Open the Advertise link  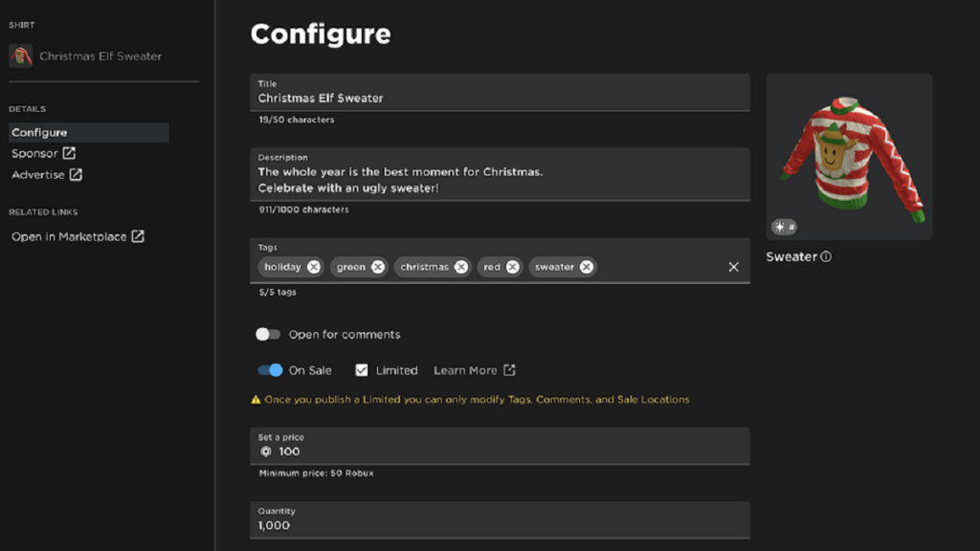tap(47, 174)
